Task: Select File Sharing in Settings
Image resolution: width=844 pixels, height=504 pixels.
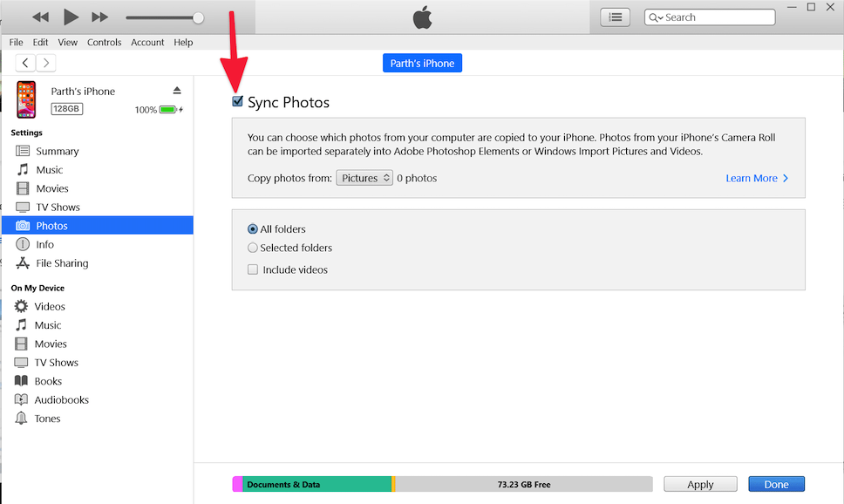Action: 62,263
